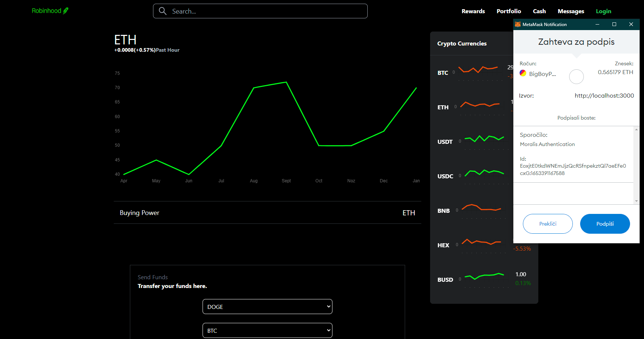This screenshot has height=339, width=644.
Task: Click the USDT label in list
Action: (445, 142)
